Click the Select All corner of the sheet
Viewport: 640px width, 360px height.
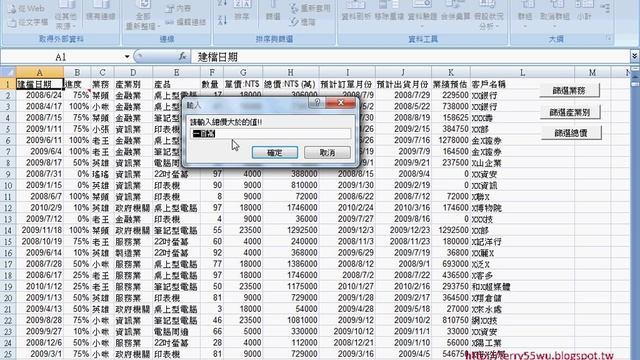[x=8, y=73]
